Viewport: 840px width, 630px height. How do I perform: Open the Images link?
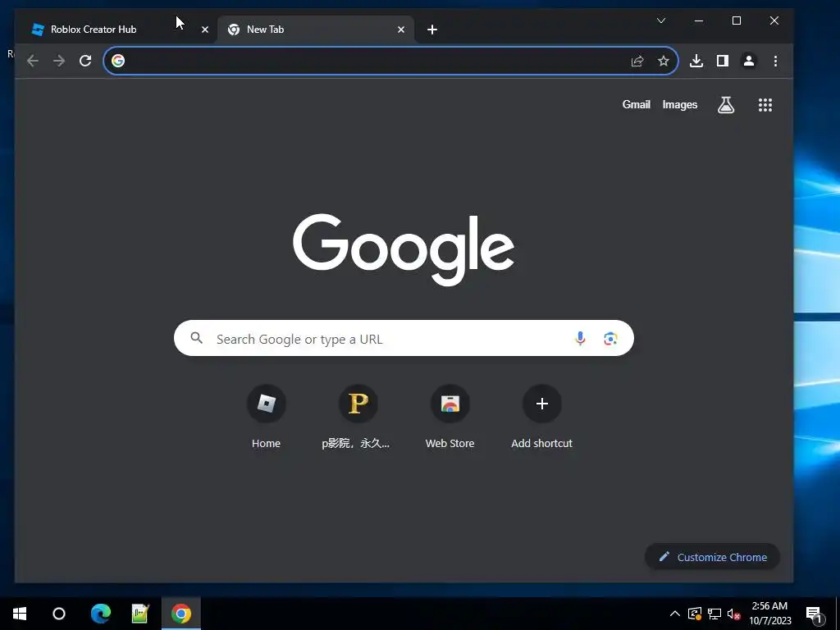[680, 105]
